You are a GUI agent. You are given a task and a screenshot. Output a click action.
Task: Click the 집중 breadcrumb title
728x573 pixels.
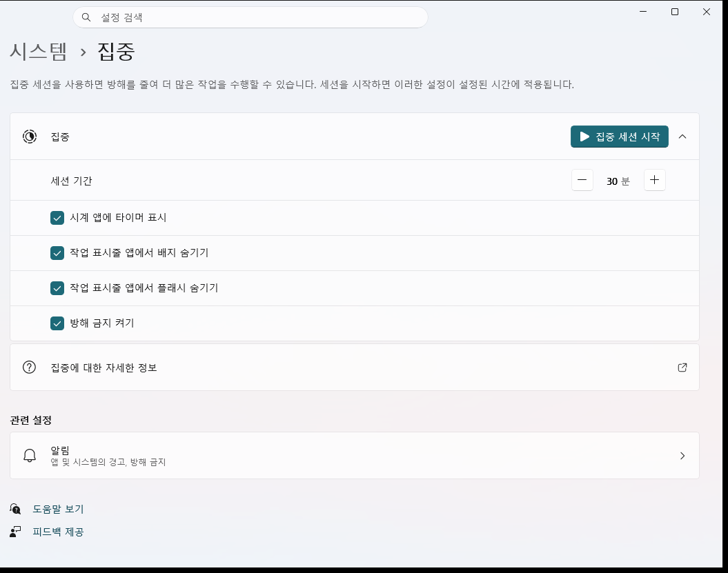116,51
